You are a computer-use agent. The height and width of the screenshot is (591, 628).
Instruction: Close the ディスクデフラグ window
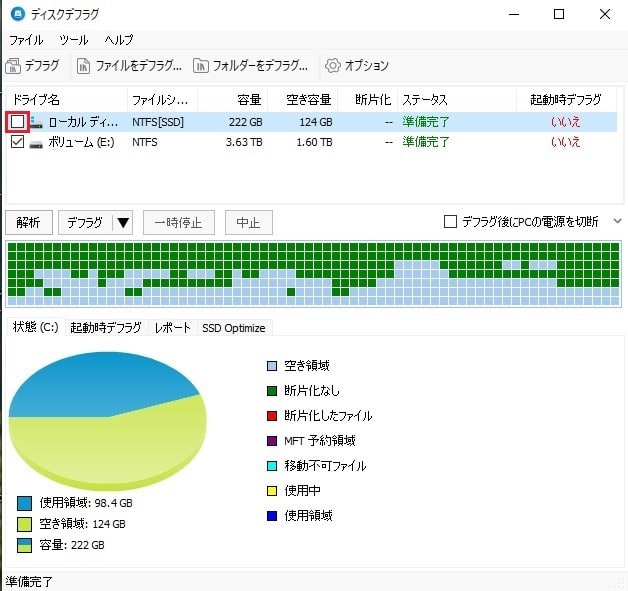(x=605, y=14)
